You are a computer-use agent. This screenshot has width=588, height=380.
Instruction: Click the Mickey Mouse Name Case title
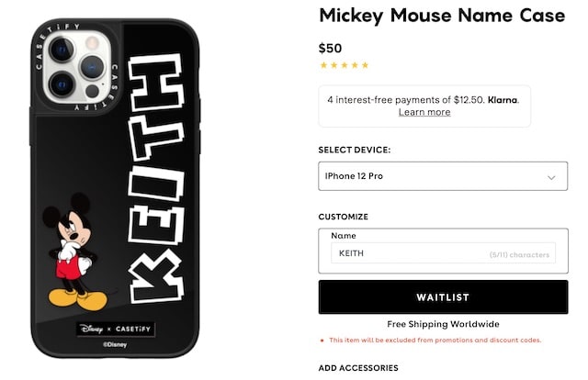click(442, 17)
